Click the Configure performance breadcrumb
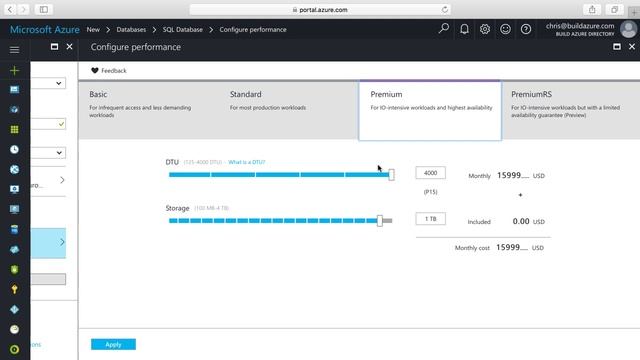The height and width of the screenshot is (360, 640). tap(253, 29)
